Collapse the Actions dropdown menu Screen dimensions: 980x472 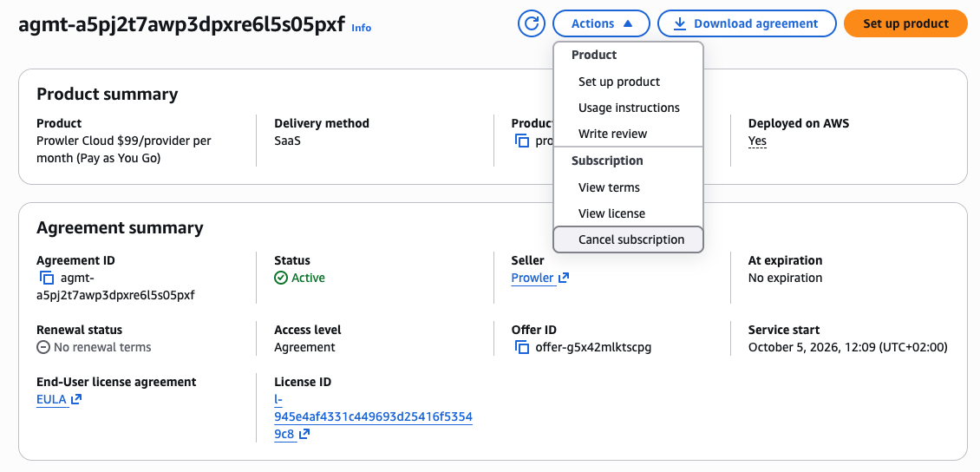tap(601, 23)
